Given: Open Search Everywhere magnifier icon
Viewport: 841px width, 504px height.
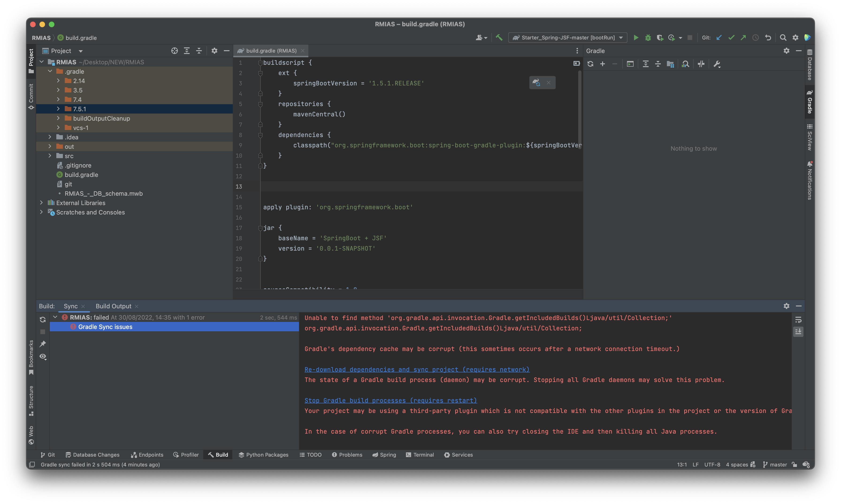Looking at the screenshot, I should [783, 38].
